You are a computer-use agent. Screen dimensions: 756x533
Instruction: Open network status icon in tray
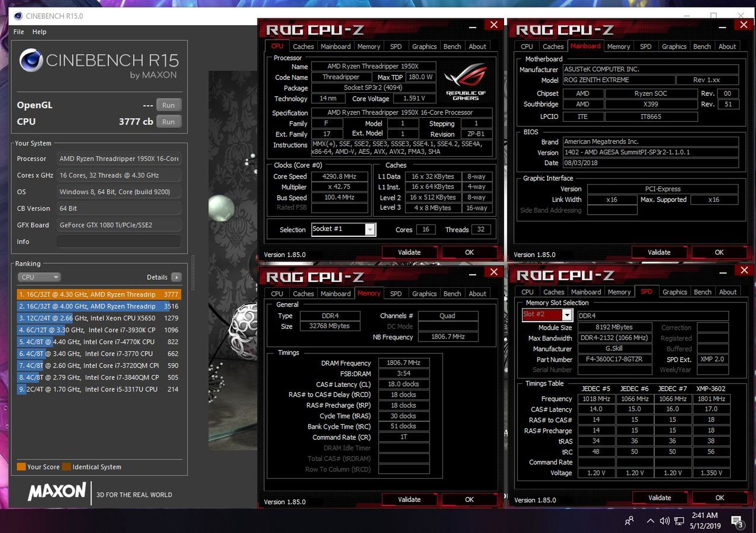[x=679, y=521]
